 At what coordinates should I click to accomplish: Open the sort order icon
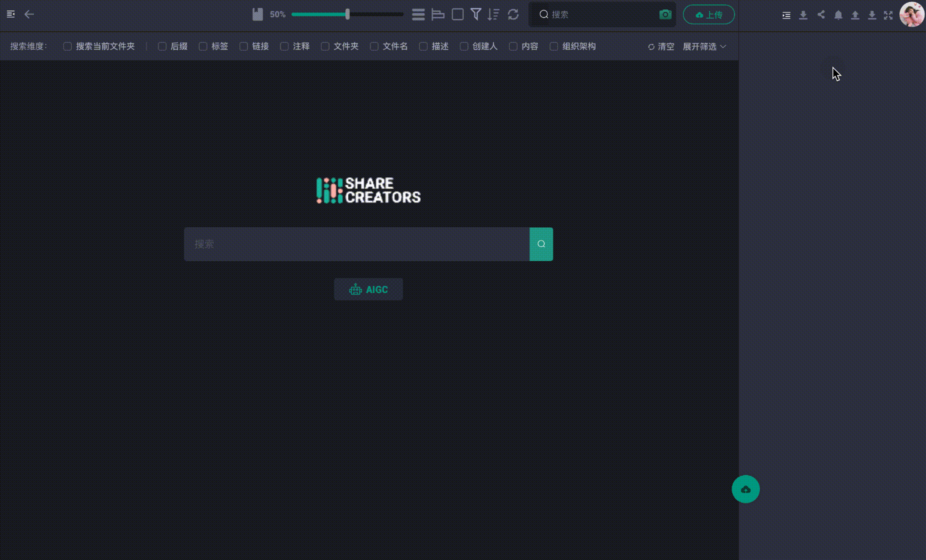[x=493, y=14]
